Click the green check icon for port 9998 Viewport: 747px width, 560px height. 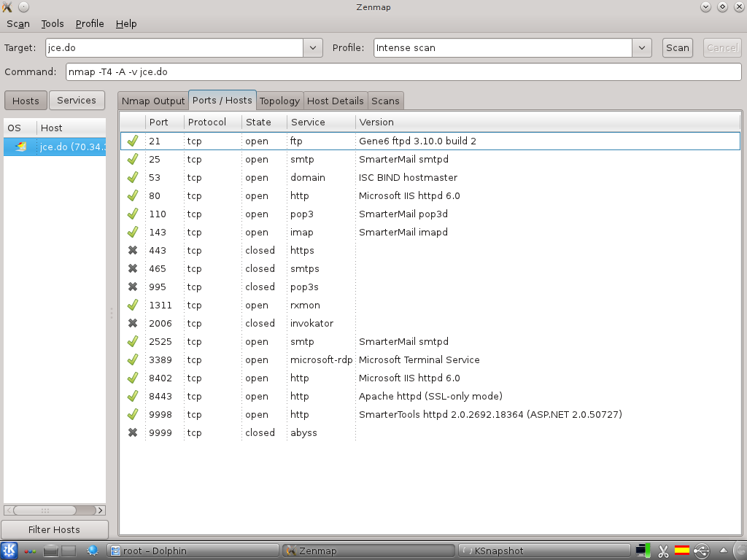coord(133,414)
